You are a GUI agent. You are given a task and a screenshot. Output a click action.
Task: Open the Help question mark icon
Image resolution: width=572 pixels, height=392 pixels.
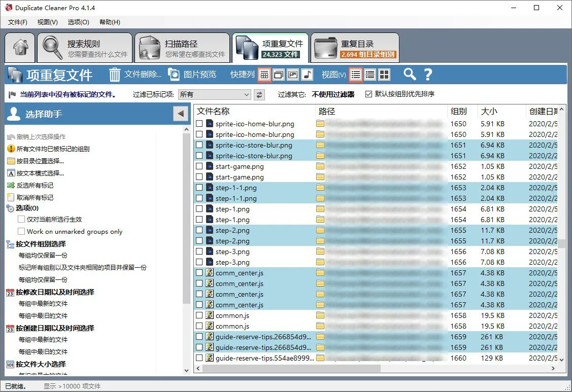pyautogui.click(x=428, y=74)
